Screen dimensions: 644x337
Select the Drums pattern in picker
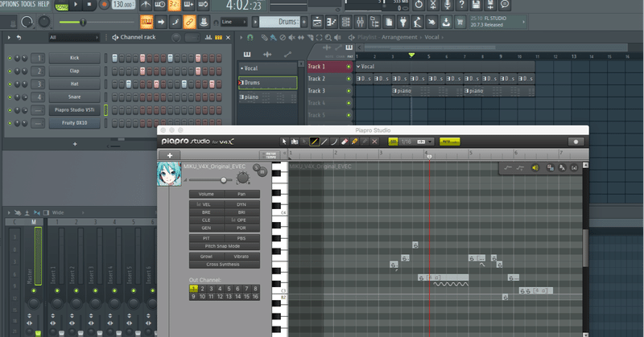[268, 83]
